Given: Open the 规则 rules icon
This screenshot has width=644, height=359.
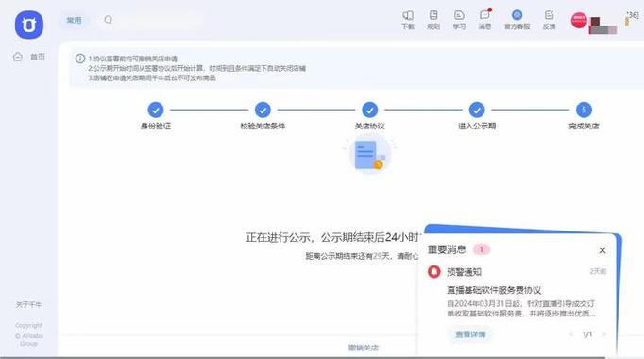Looking at the screenshot, I should [433, 20].
